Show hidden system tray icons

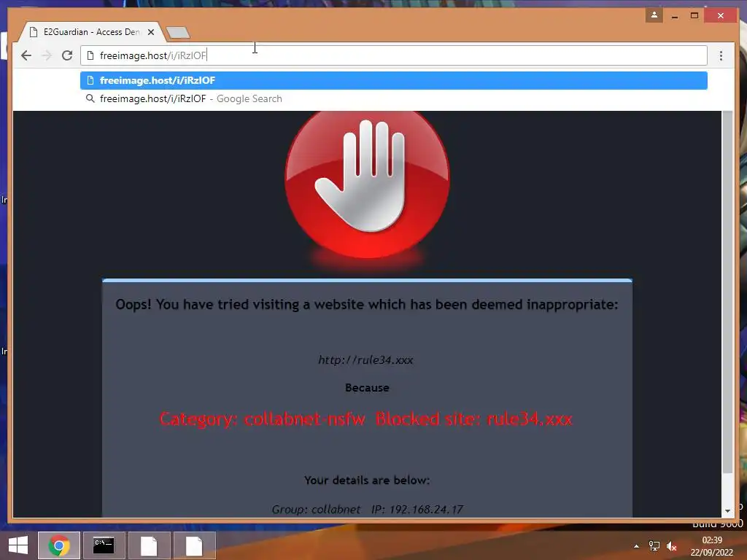tap(636, 546)
